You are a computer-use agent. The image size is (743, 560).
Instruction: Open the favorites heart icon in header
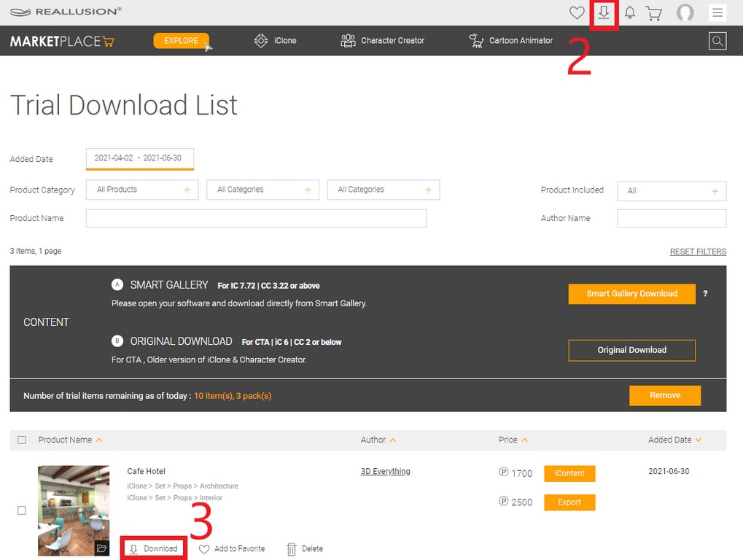[x=577, y=13]
